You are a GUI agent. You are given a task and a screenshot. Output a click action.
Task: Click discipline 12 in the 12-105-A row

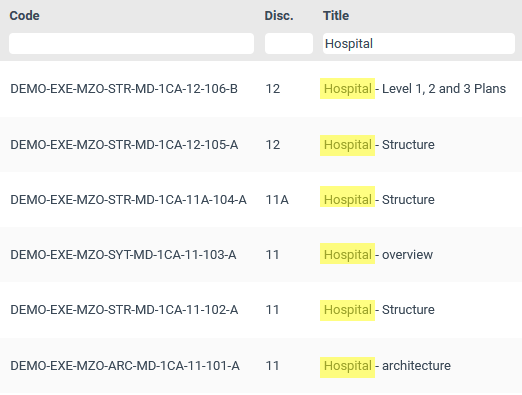[273, 145]
